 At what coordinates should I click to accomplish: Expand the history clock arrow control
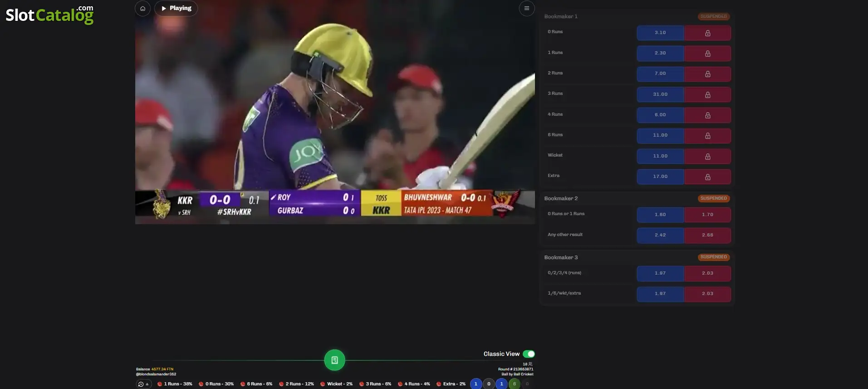pyautogui.click(x=143, y=384)
